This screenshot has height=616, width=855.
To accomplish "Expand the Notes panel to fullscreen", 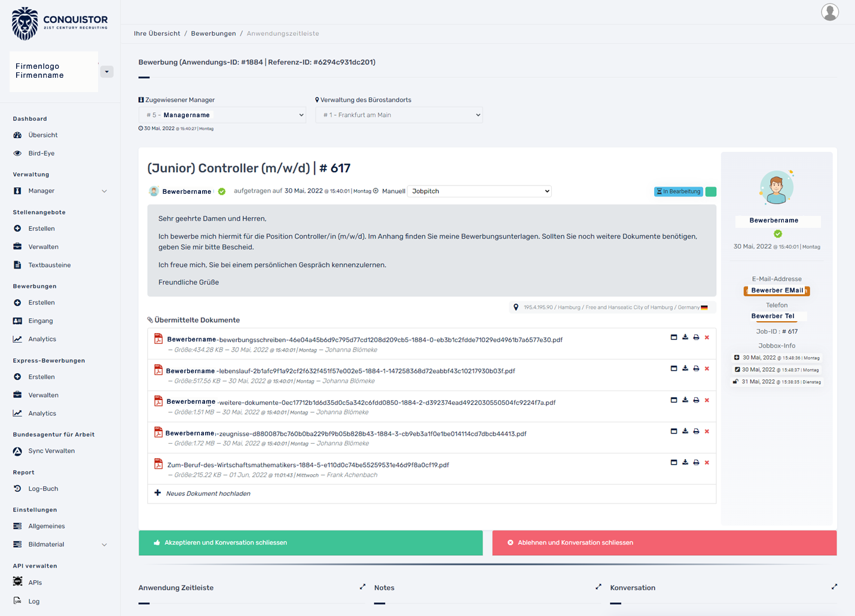I will point(598,587).
